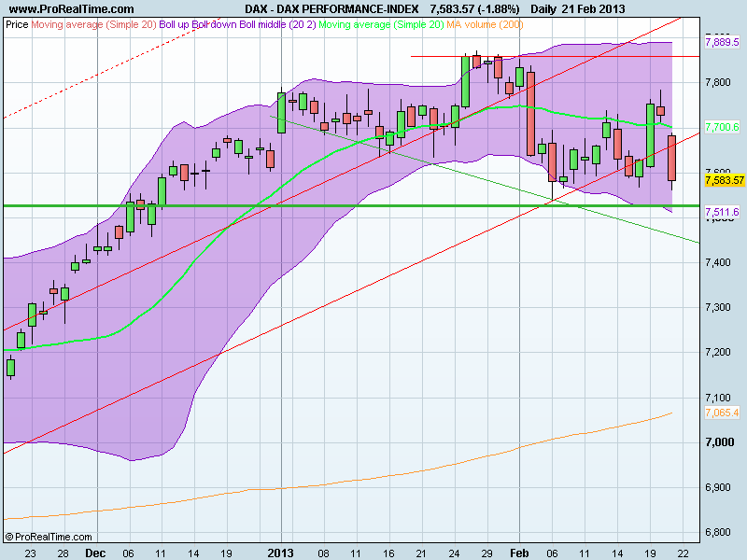The width and height of the screenshot is (747, 560).
Task: Click the yellow highlighted 7,583.57 axis label
Action: 725,180
